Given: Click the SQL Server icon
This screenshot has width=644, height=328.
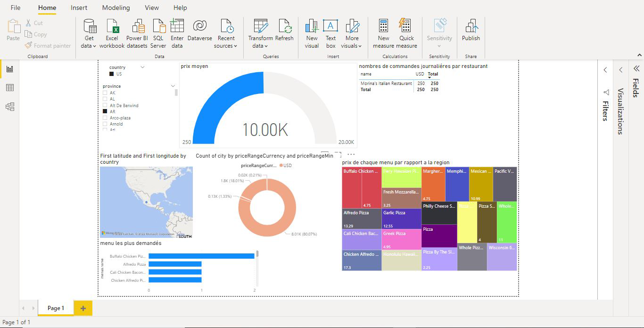Looking at the screenshot, I should pos(158,26).
